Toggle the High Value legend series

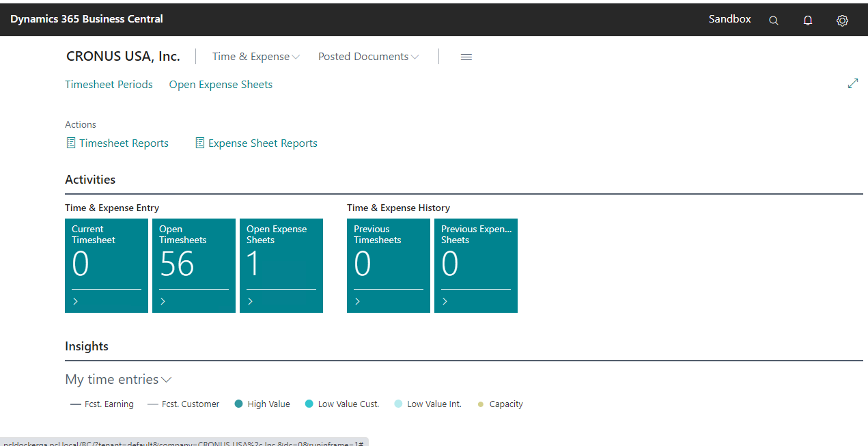(262, 404)
